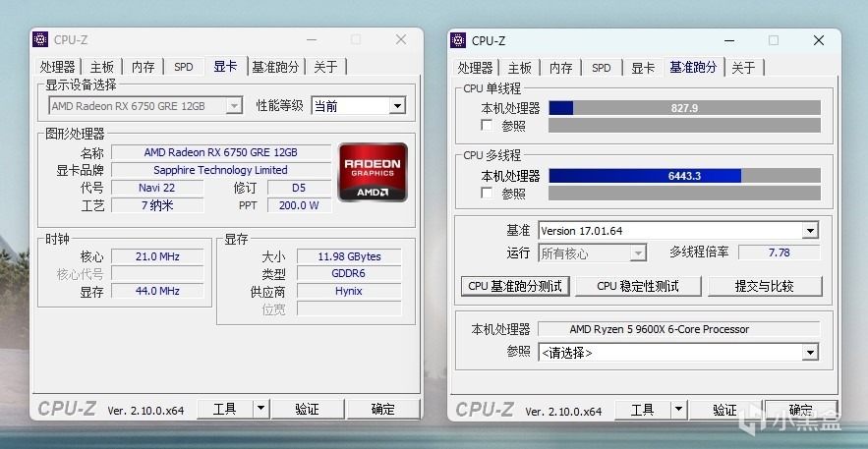Click 代号 field showing Navi 22
This screenshot has width=868, height=449.
[x=157, y=188]
